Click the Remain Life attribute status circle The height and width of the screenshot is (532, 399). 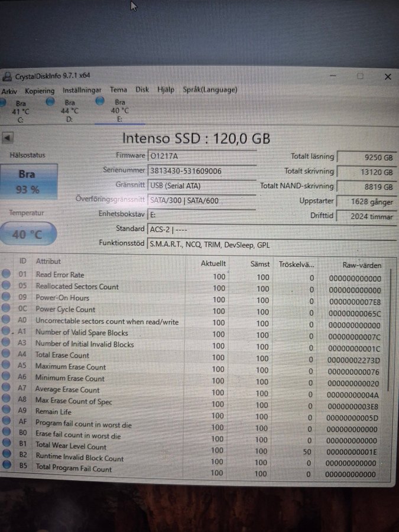[6, 410]
